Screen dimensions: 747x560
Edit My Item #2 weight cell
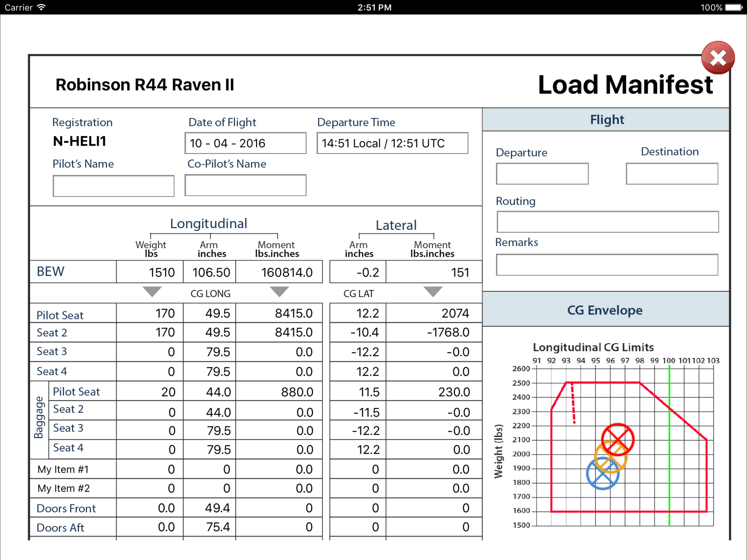[150, 488]
